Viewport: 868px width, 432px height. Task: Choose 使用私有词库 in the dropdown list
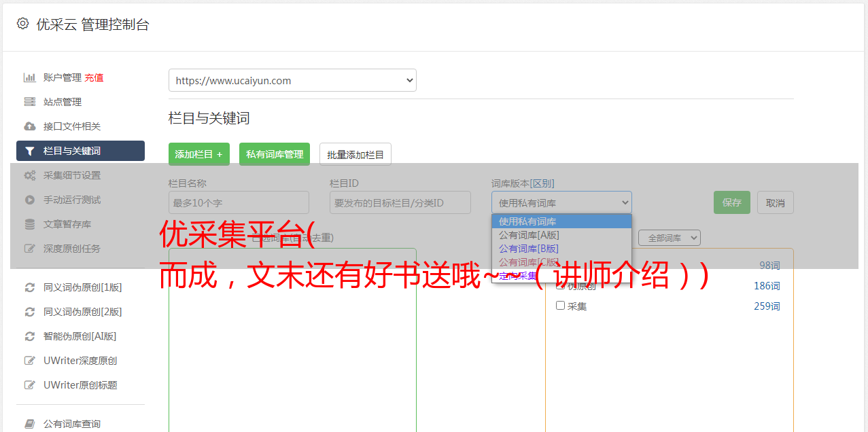[561, 221]
